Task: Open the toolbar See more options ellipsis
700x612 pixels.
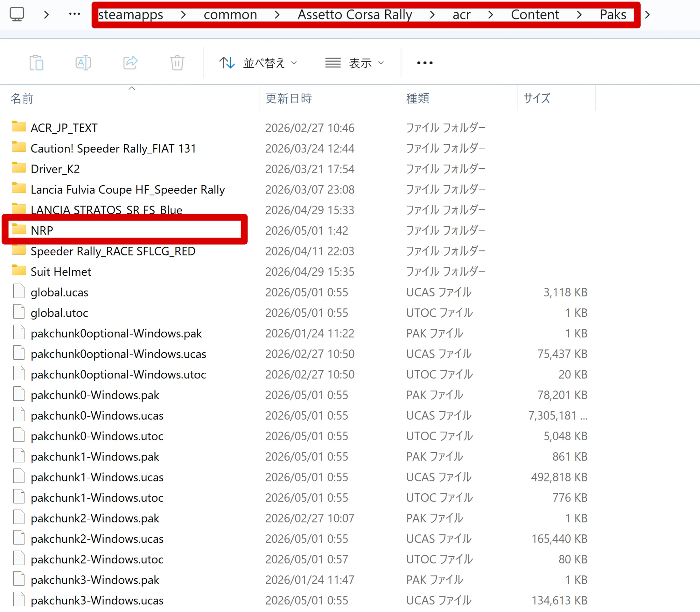Action: [425, 63]
